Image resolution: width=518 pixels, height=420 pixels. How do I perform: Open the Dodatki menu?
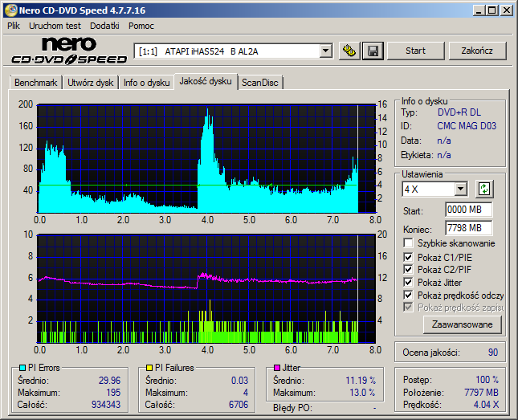(x=104, y=26)
